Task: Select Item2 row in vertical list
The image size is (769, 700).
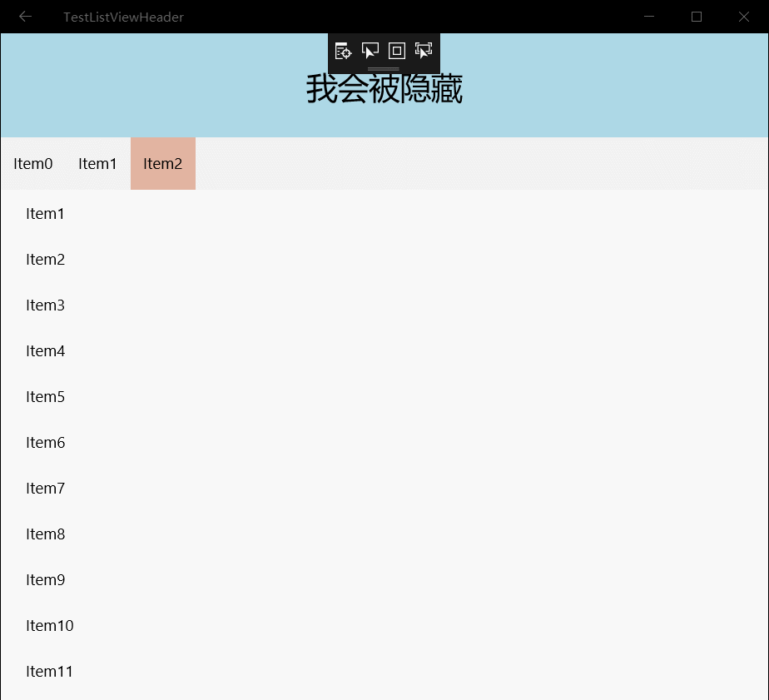Action: 384,260
